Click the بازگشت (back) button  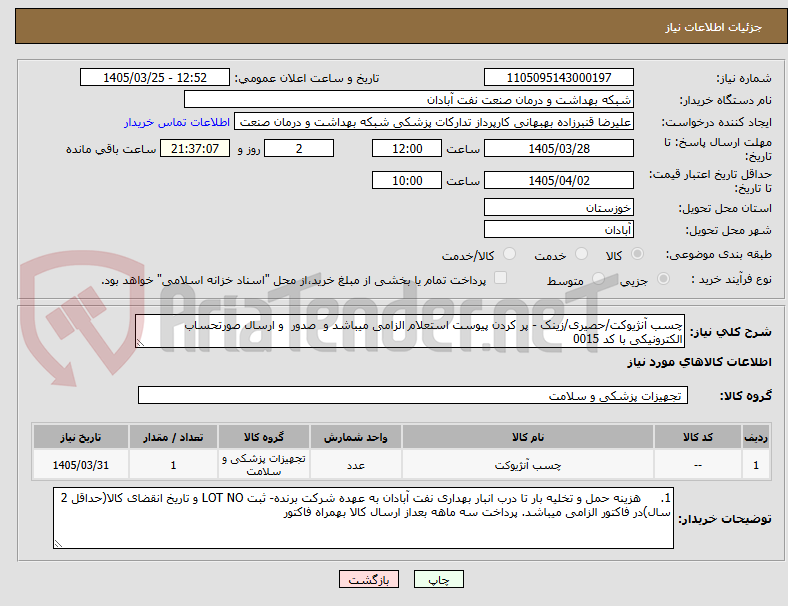pyautogui.click(x=369, y=579)
